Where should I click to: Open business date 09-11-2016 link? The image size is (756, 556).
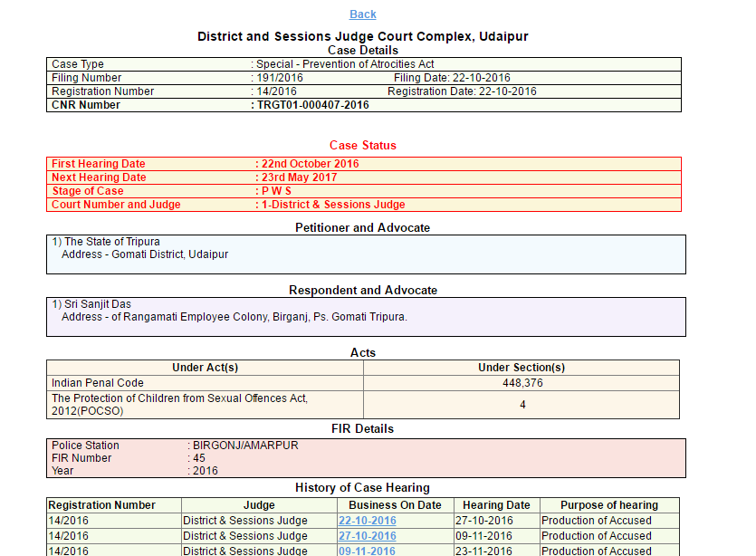coord(367,551)
